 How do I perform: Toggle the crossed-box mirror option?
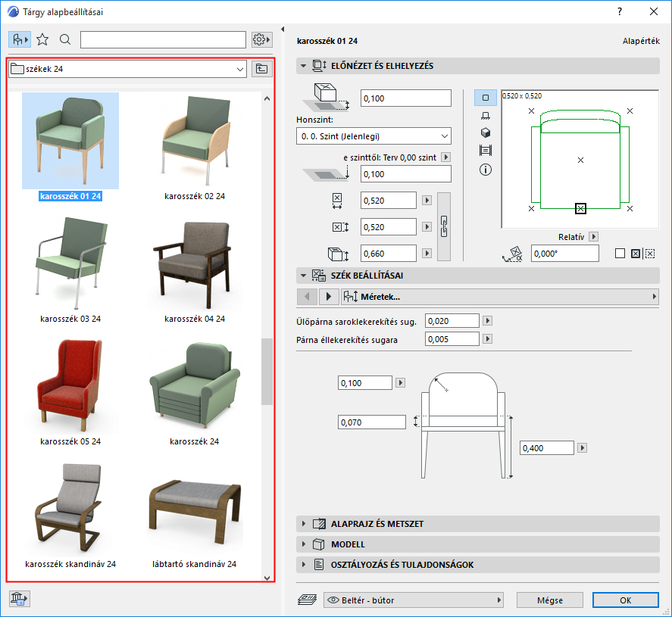click(636, 254)
